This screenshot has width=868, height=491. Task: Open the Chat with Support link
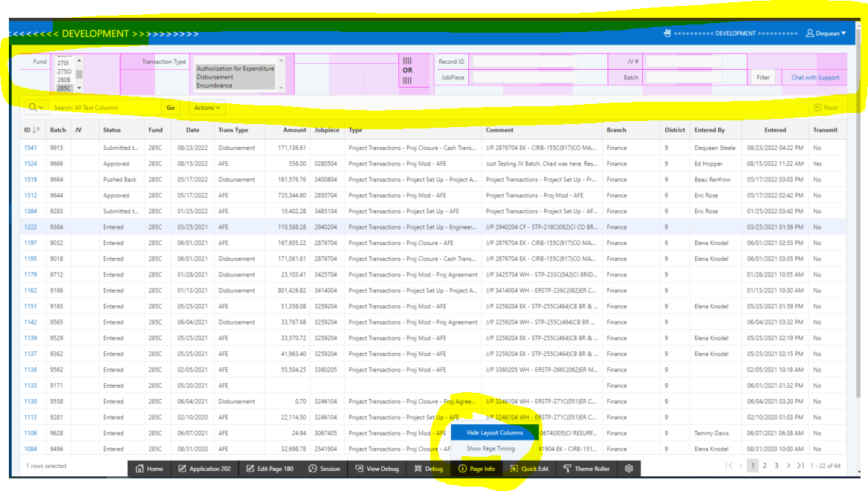(x=814, y=77)
